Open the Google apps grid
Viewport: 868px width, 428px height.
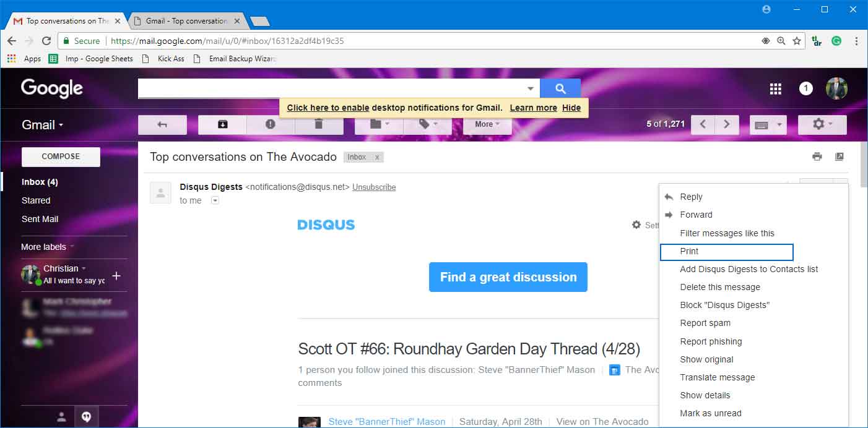776,89
